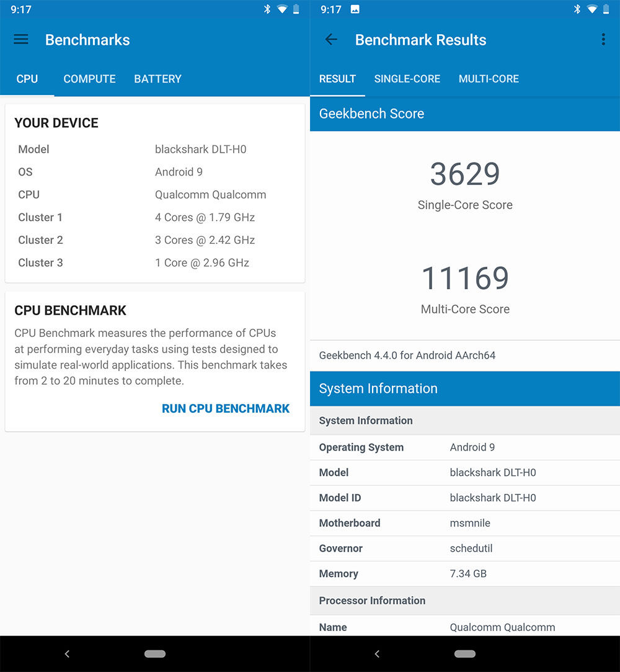Tap Bluetooth icon in left status bar
The height and width of the screenshot is (672, 620).
[267, 9]
